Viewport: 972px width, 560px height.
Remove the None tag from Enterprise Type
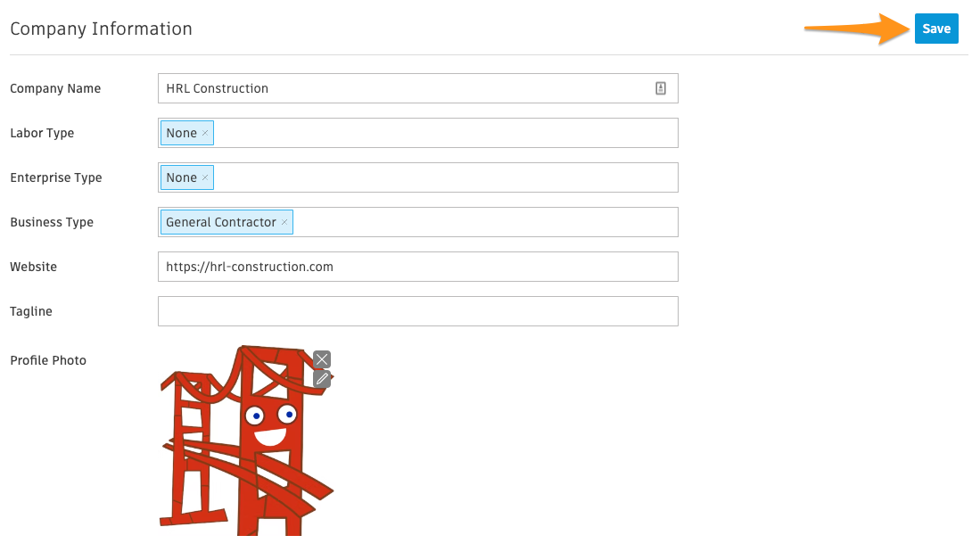click(205, 177)
